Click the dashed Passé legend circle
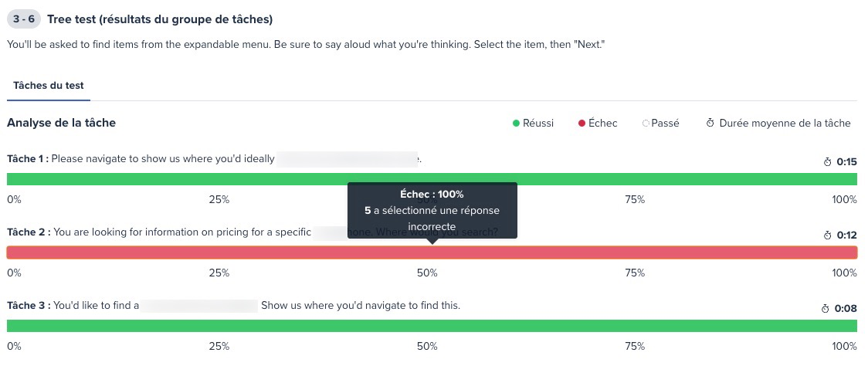Image resolution: width=868 pixels, height=366 pixels. click(646, 124)
